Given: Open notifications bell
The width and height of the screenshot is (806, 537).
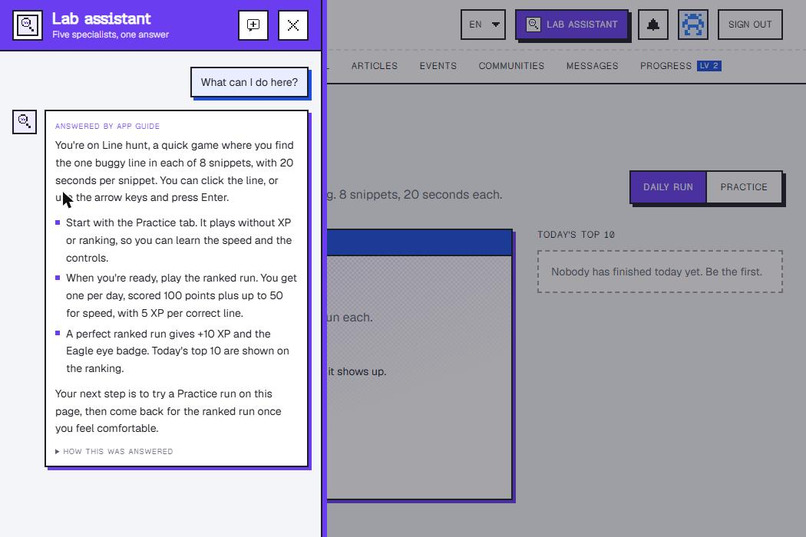Looking at the screenshot, I should (x=653, y=24).
